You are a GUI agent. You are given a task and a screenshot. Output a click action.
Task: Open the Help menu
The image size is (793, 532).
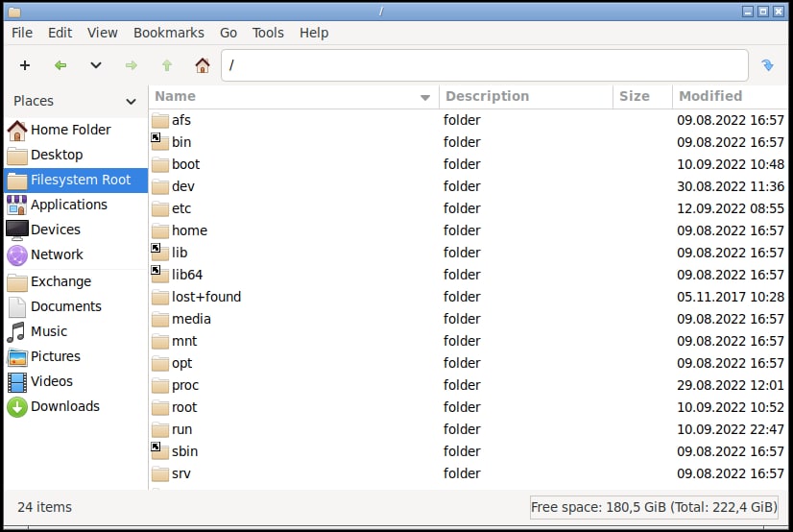[314, 33]
